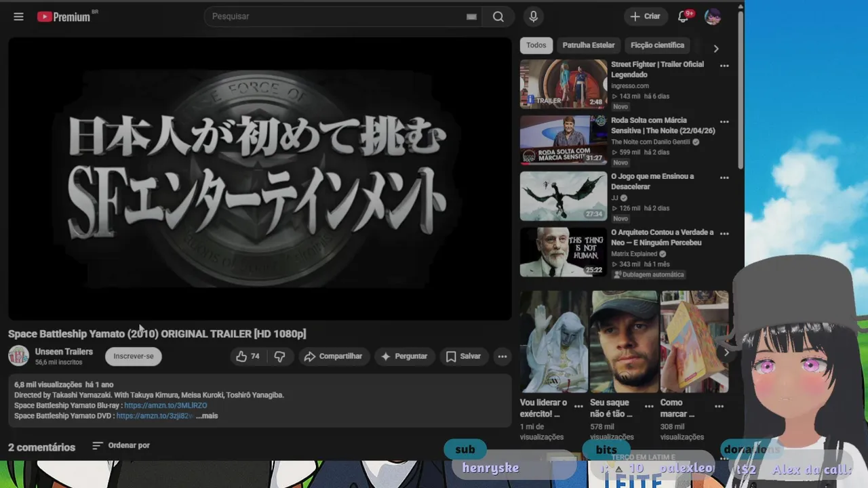
Task: Open options for Street Fighter trailer video
Action: point(724,66)
